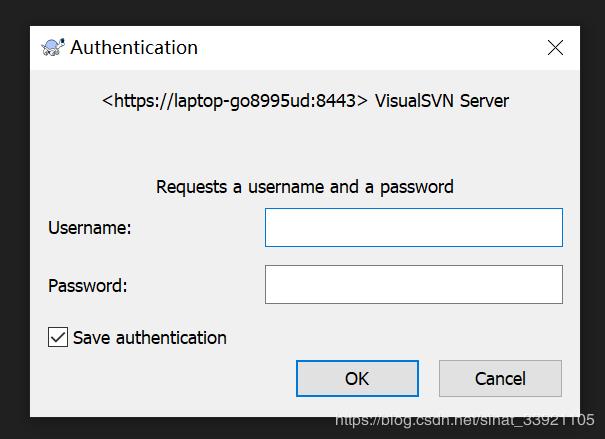Click inside the Username input field
Viewport: 605px width, 439px height.
413,227
